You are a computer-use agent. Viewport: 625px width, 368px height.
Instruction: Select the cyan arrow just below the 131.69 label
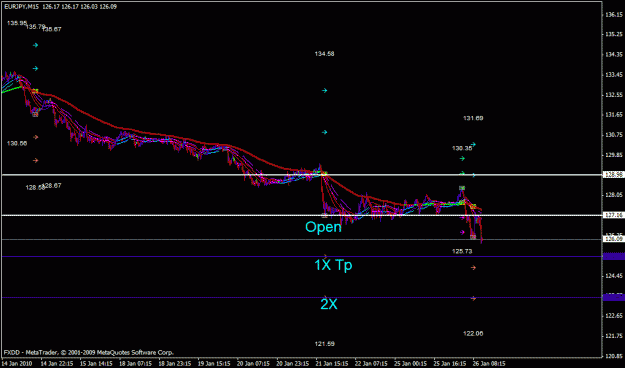(473, 144)
